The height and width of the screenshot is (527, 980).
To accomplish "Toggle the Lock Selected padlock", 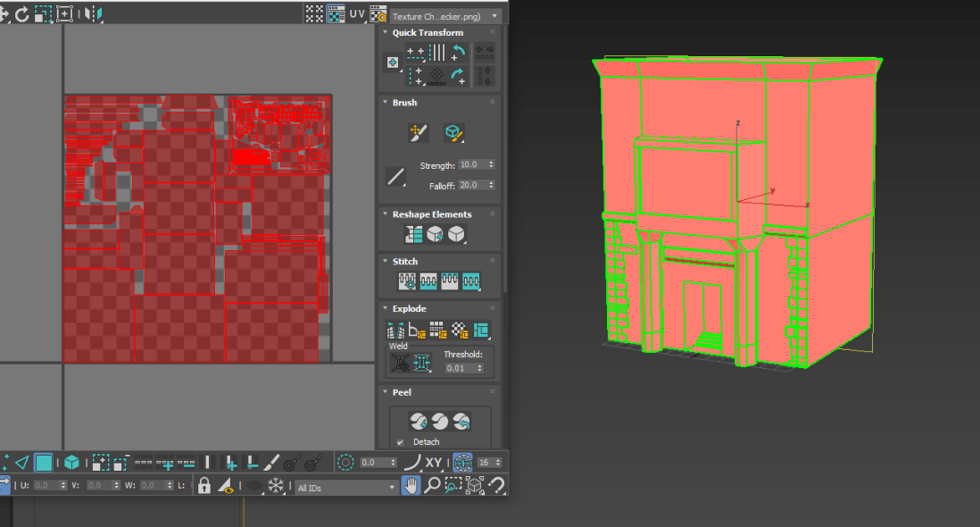I will pos(204,486).
